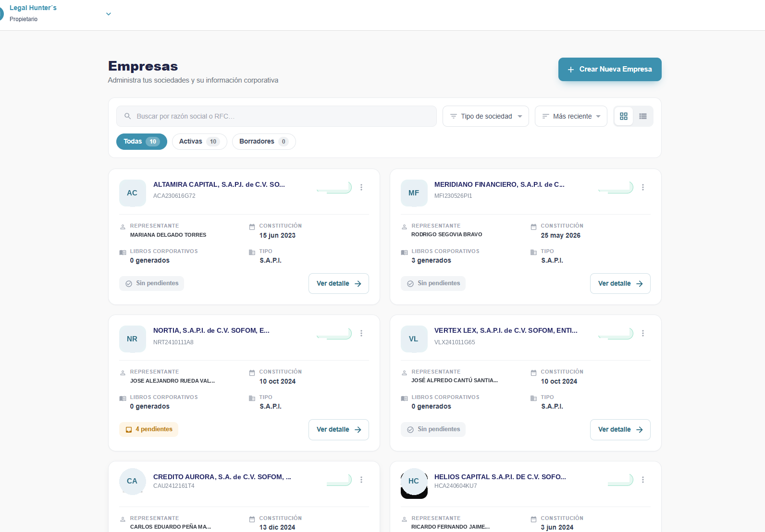Screen dimensions: 765x532
Task: Click the 4 pendientes badge on NORTIA
Action: (149, 429)
